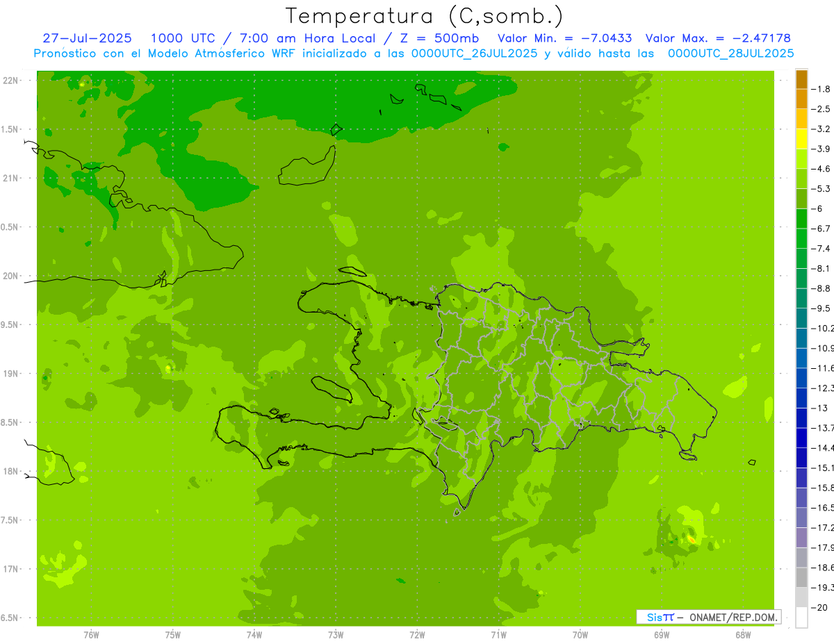Viewport: 834px width, 644px height.
Task: Click the '73W' longitude label
Action: coord(336,635)
